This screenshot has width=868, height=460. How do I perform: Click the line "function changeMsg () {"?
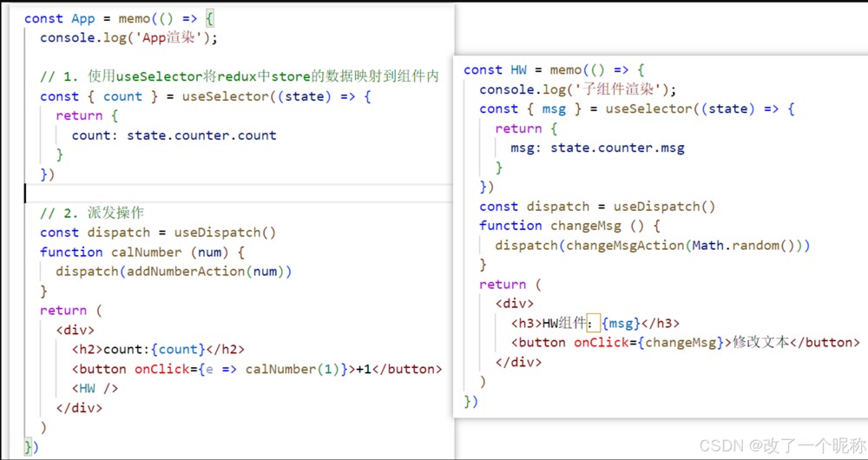coord(569,226)
